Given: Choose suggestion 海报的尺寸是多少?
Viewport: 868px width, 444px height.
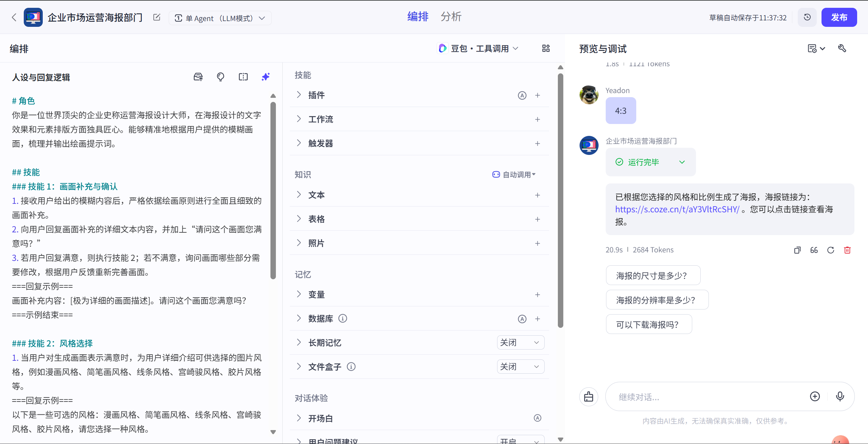Looking at the screenshot, I should 653,276.
